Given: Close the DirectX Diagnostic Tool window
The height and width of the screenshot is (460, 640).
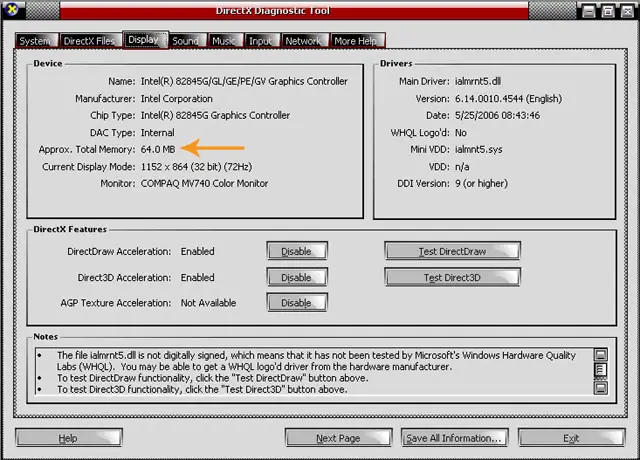Looking at the screenshot, I should pyautogui.click(x=627, y=11).
